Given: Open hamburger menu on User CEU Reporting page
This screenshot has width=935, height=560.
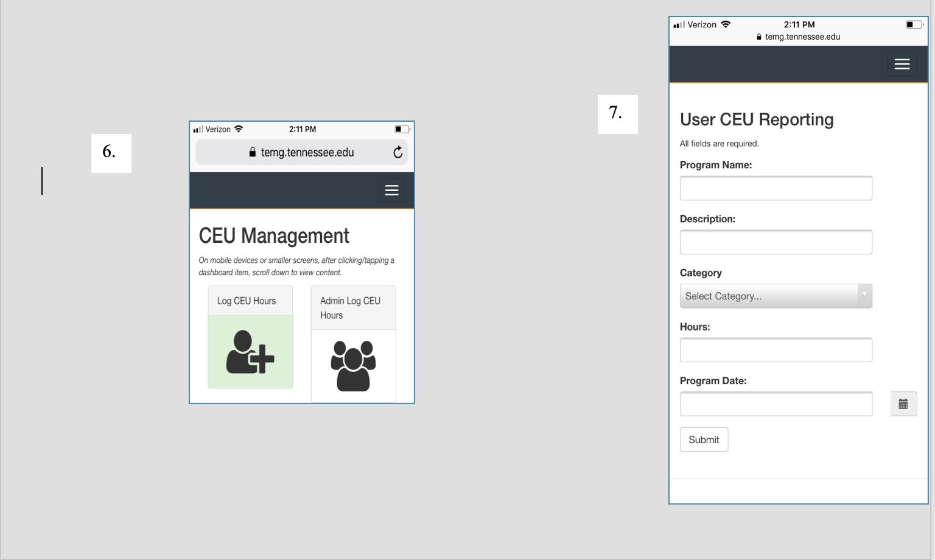Looking at the screenshot, I should [x=902, y=64].
